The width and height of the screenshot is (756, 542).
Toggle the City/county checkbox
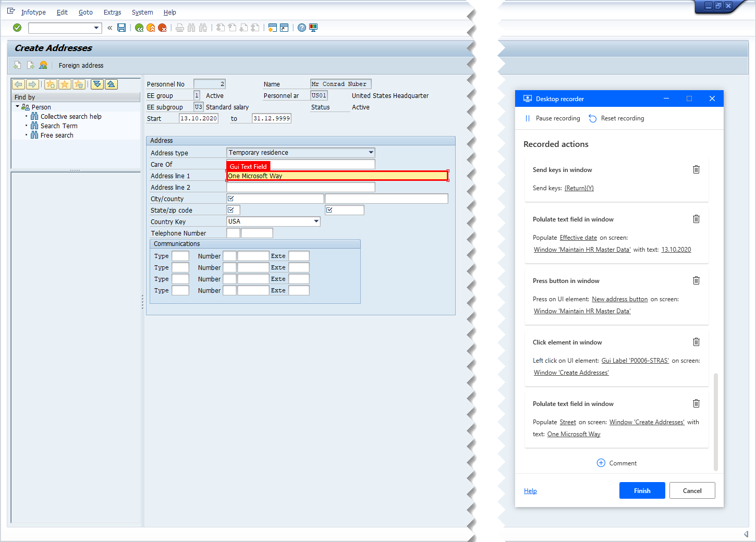point(230,198)
